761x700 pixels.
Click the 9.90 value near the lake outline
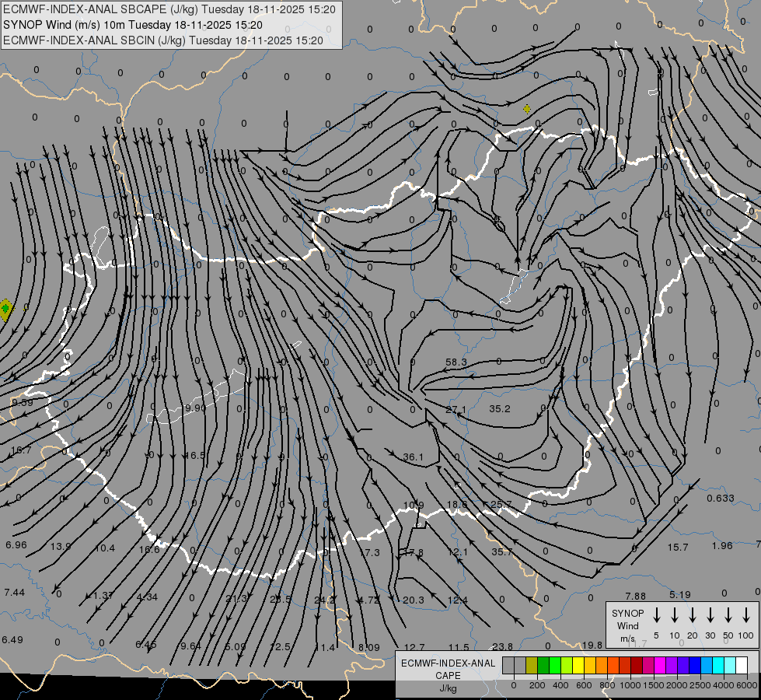click(x=196, y=408)
